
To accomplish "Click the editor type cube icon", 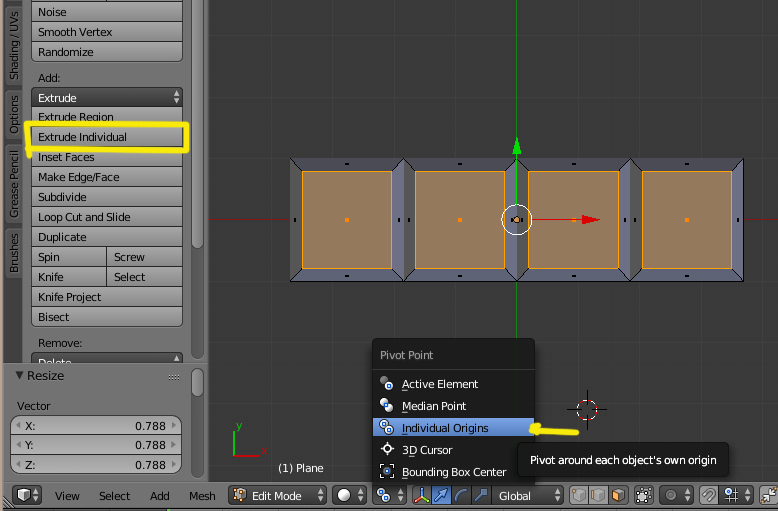I will tap(22, 495).
